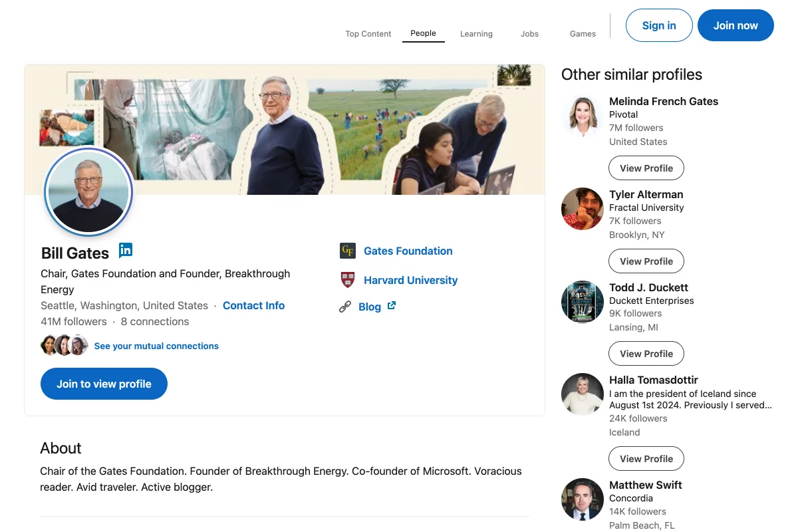This screenshot has height=532, width=798.
Task: Click Halla Tomasdottir's president of Iceland description
Action: click(690, 399)
